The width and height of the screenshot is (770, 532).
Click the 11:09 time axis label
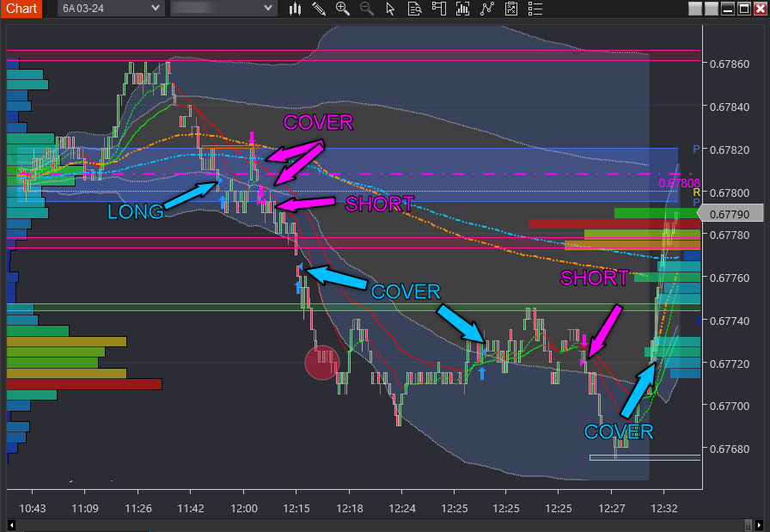pos(85,509)
